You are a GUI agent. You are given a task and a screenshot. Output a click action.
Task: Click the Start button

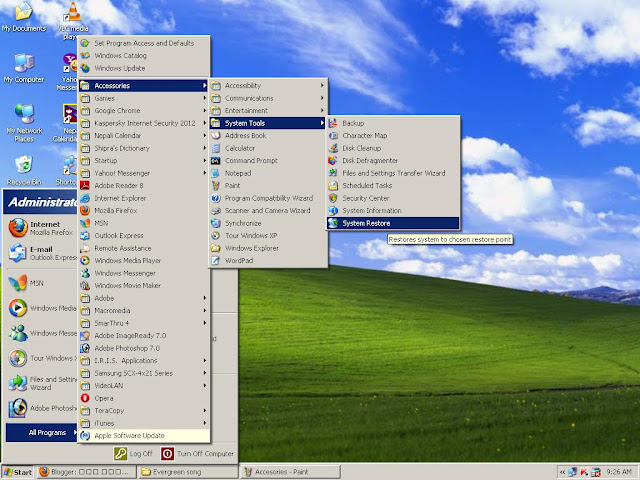pyautogui.click(x=17, y=472)
